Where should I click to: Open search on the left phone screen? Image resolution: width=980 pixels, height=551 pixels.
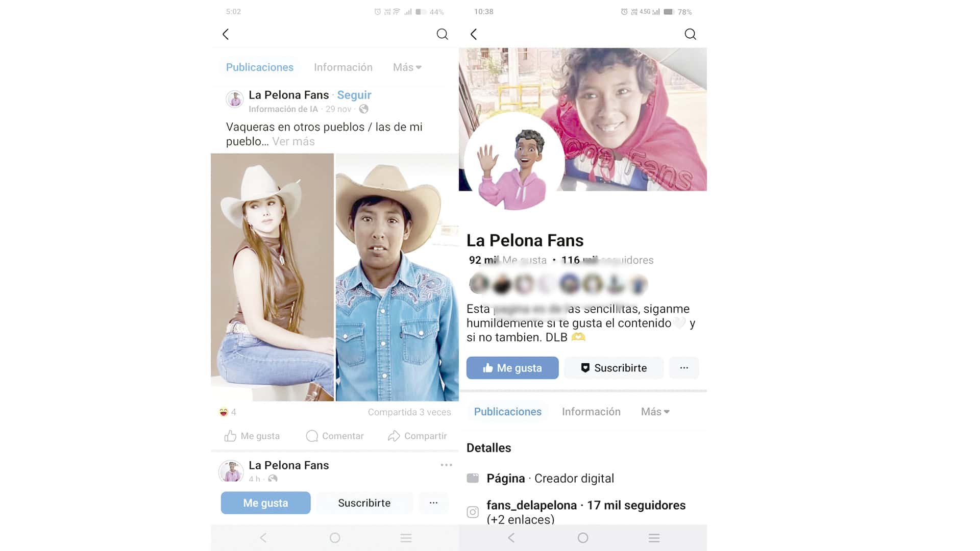[443, 34]
